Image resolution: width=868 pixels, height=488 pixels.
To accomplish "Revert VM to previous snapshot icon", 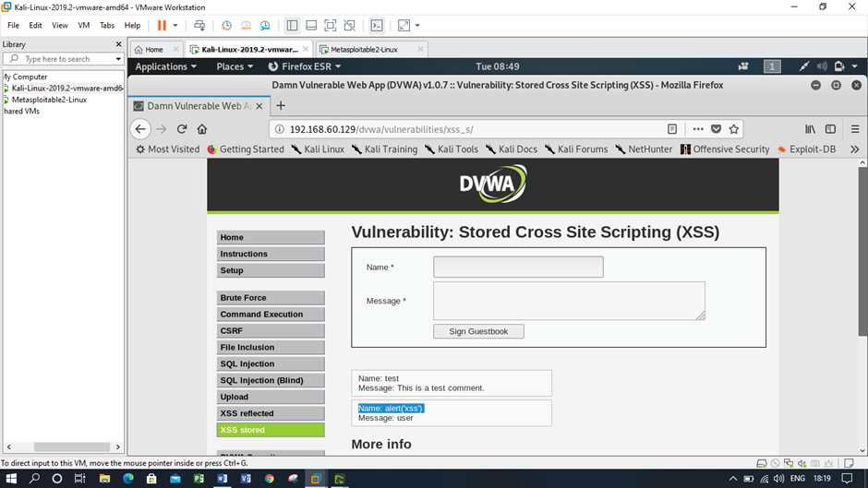I will (246, 26).
